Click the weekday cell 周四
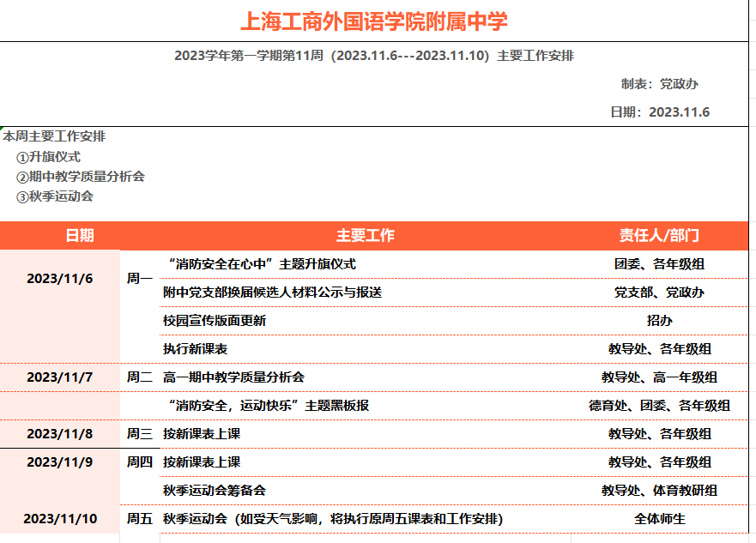756x543 pixels. pyautogui.click(x=139, y=462)
